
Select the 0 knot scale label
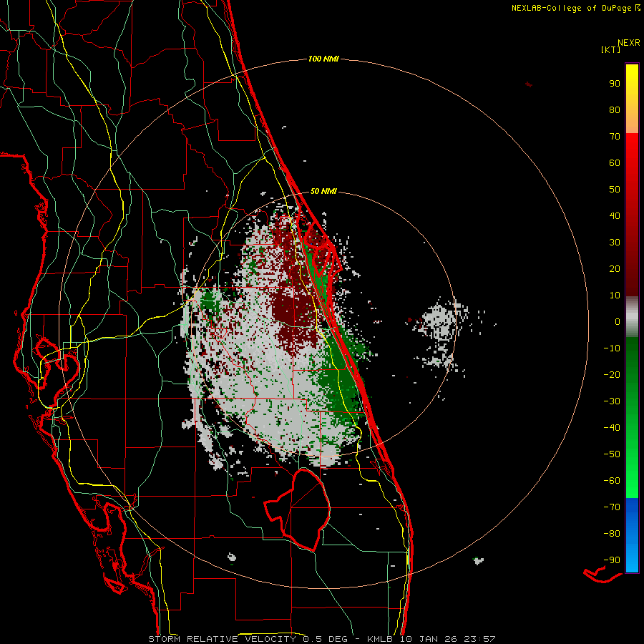point(618,322)
